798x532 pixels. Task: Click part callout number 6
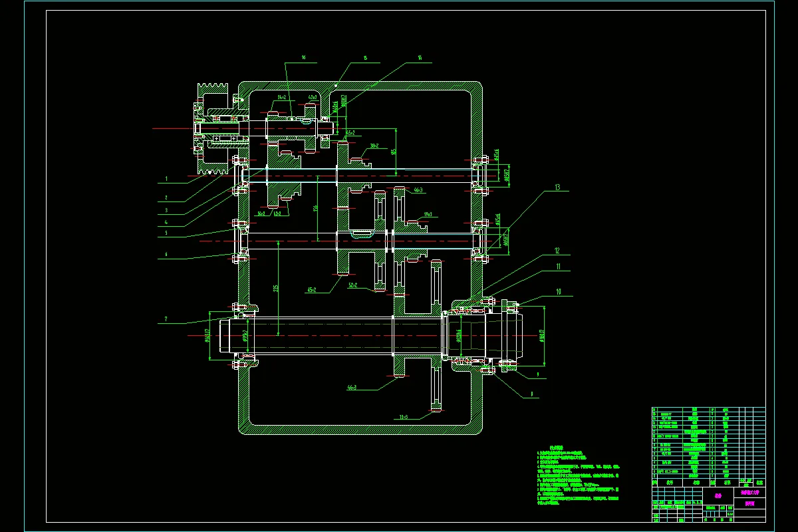(x=167, y=255)
